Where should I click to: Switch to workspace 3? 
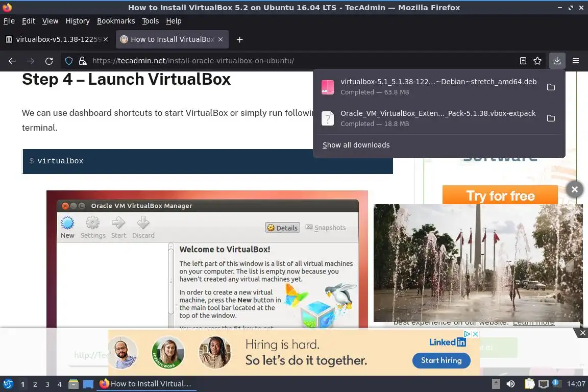(x=47, y=384)
